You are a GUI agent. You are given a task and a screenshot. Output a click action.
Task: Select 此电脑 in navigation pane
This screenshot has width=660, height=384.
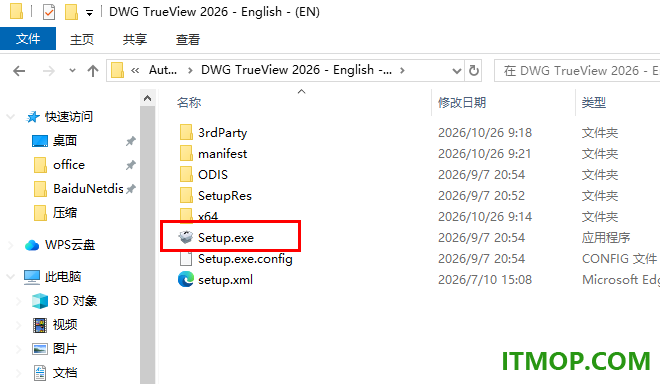[x=63, y=277]
